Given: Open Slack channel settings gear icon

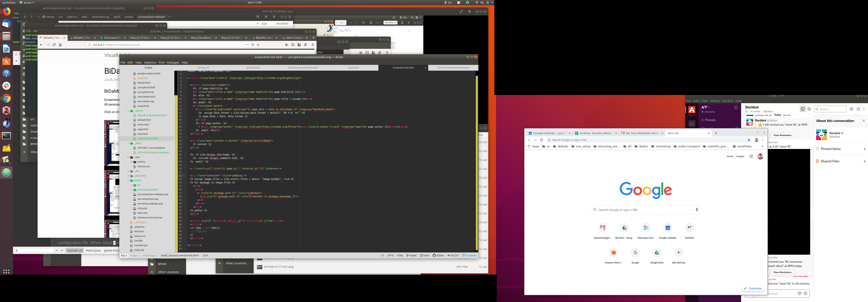Looking at the screenshot, I should point(809,109).
